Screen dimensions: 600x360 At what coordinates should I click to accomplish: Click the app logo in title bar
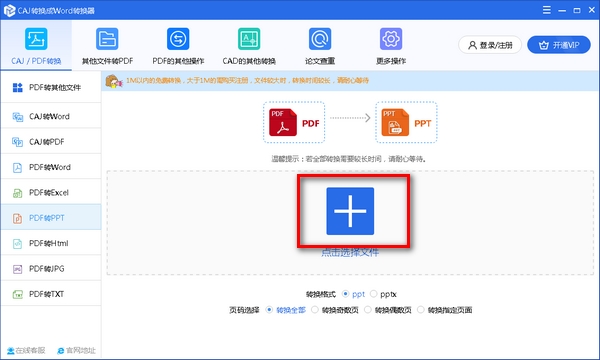[x=9, y=10]
